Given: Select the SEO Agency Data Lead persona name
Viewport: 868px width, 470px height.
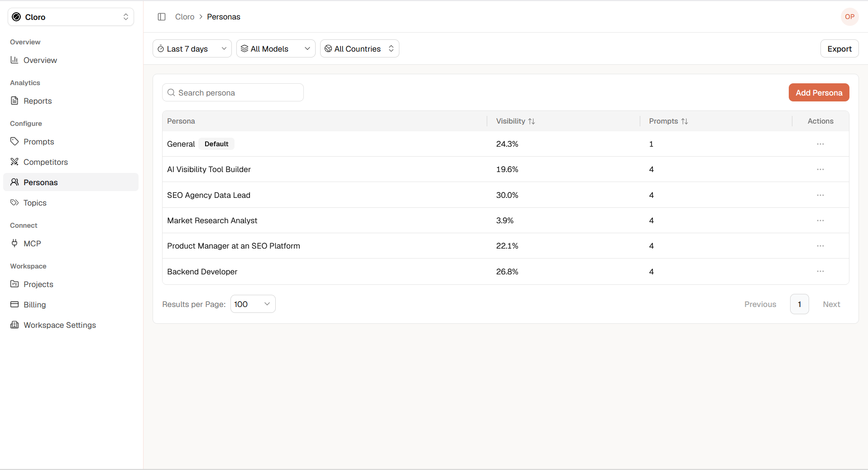Looking at the screenshot, I should [x=209, y=195].
